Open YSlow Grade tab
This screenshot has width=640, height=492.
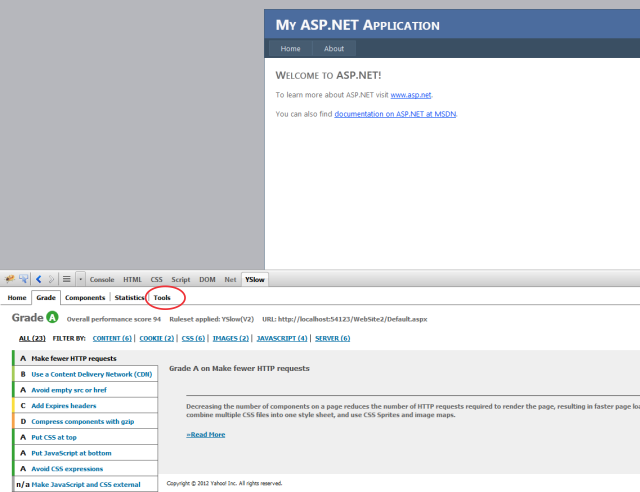(46, 298)
